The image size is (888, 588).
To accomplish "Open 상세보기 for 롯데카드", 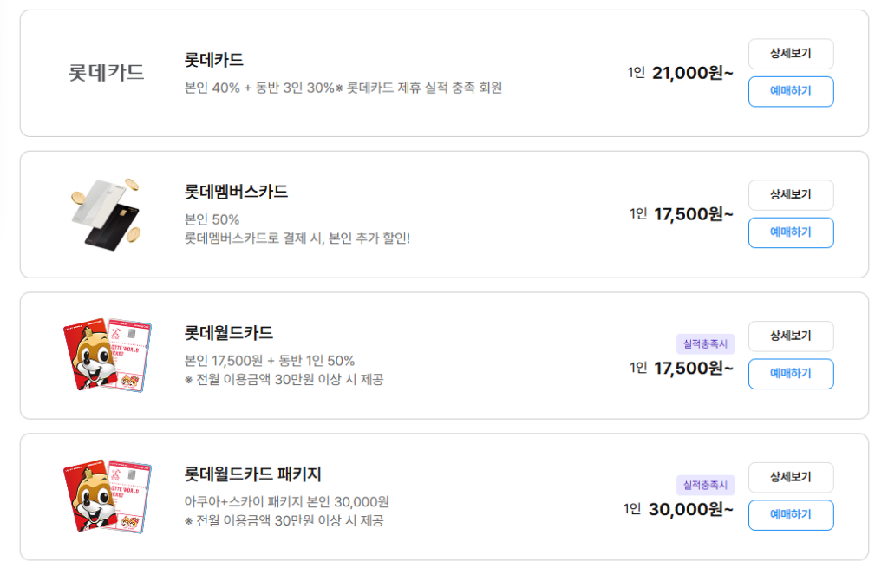I will pos(790,54).
